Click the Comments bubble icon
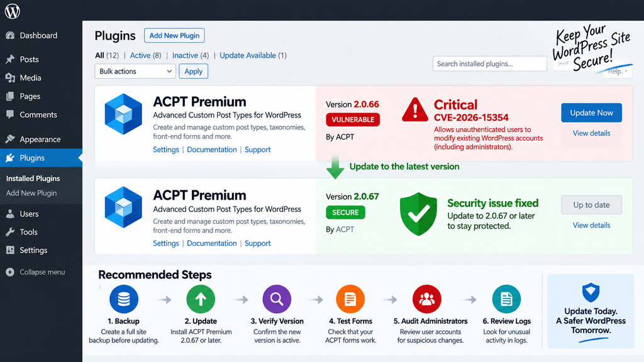The height and width of the screenshot is (362, 644). [x=10, y=114]
